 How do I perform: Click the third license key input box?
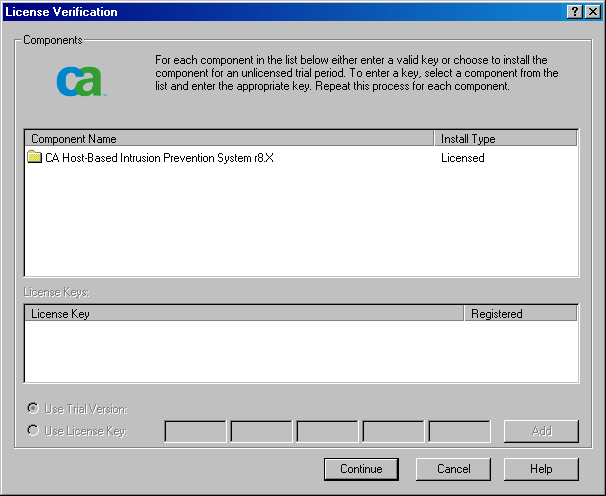pyautogui.click(x=327, y=431)
